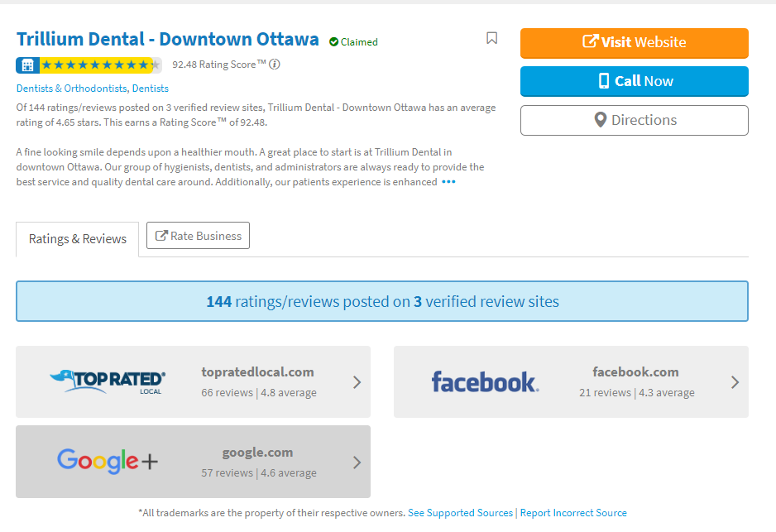Open the facebook.com chevron arrow
This screenshot has width=776, height=532.
click(735, 382)
